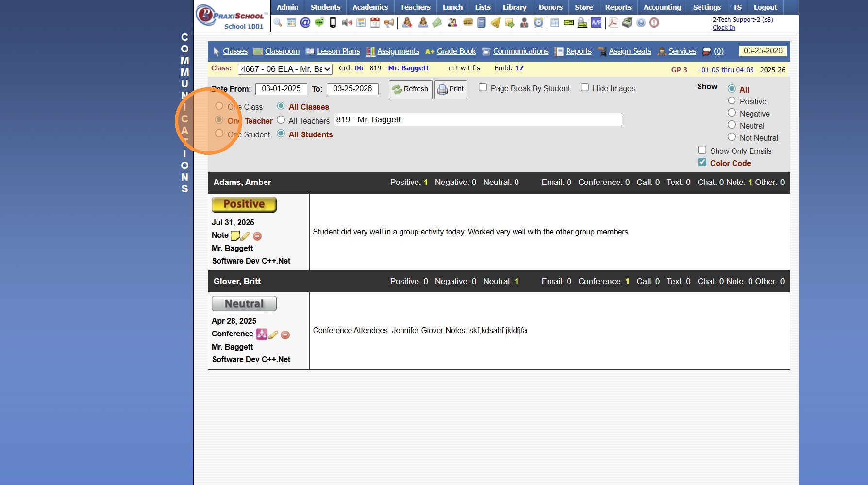Open the Settings menu
Screen dimensions: 868x485
(x=707, y=7)
